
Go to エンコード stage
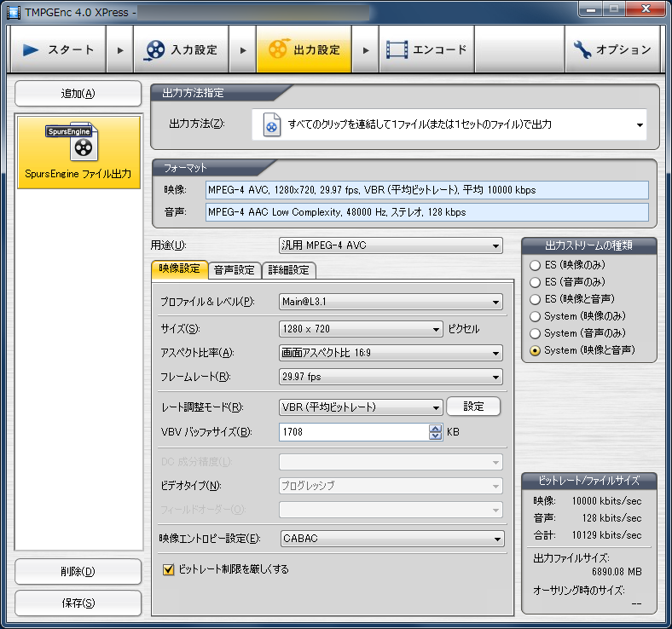(x=426, y=49)
